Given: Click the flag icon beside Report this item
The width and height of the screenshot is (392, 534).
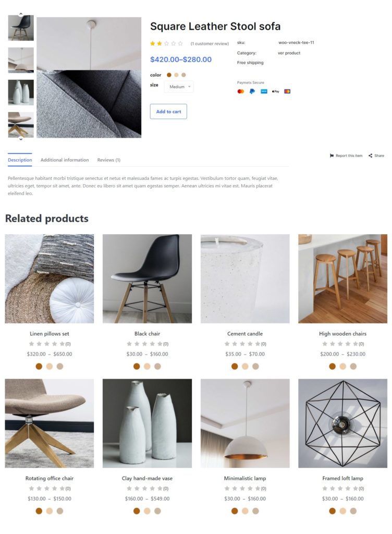Looking at the screenshot, I should 332,155.
